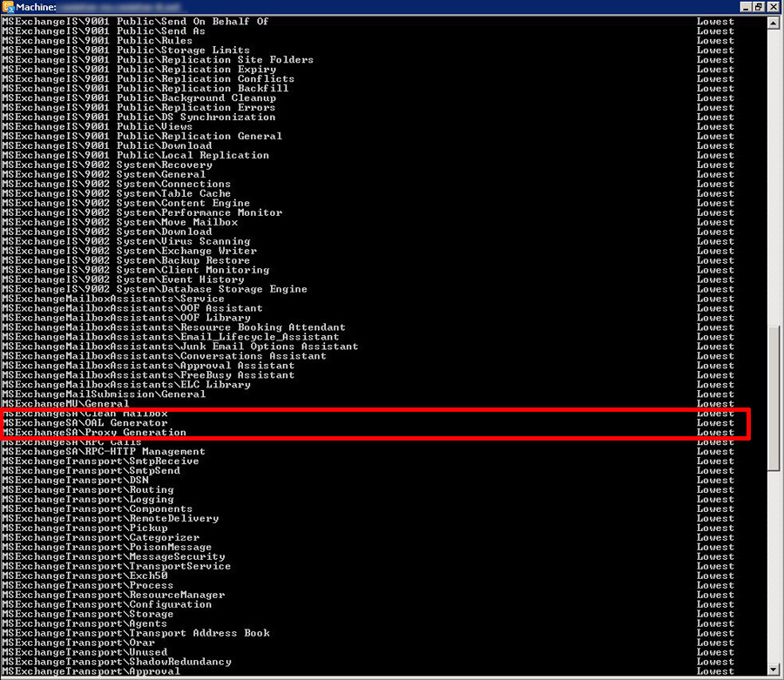Click 'OOF Library' row
Viewport: 784px width, 680px height.
pyautogui.click(x=368, y=318)
